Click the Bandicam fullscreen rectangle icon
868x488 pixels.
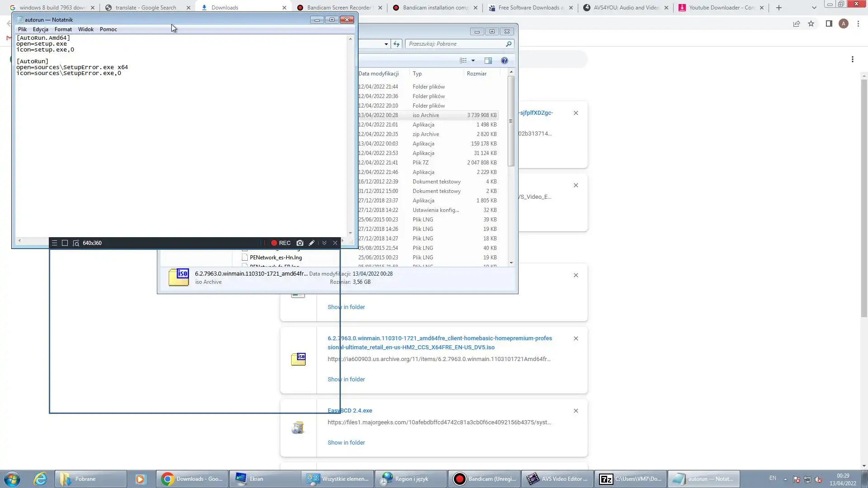[x=65, y=243]
